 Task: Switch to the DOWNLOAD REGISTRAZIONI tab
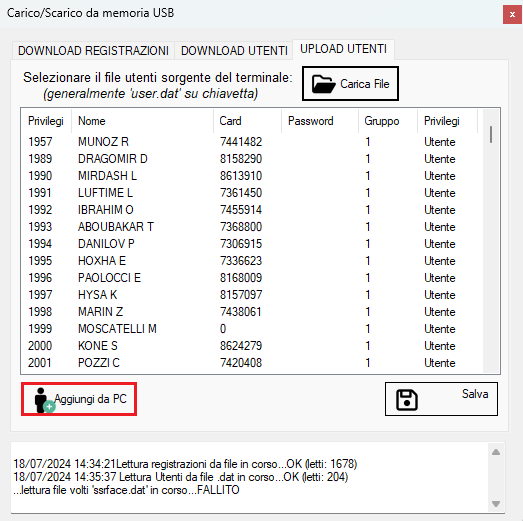93,51
